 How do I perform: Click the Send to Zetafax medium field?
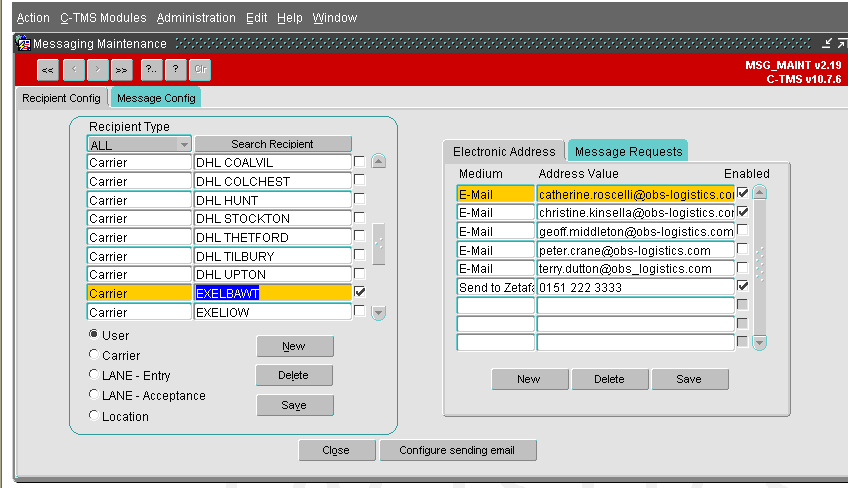(495, 287)
